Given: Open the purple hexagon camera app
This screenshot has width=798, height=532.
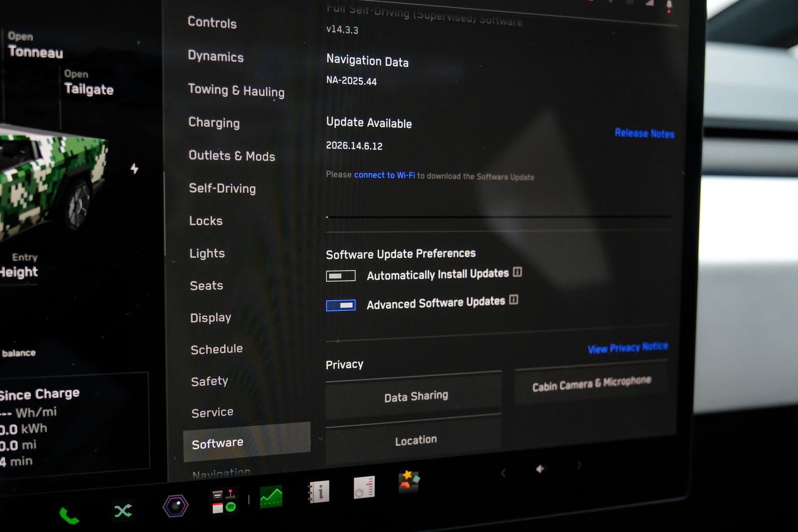Looking at the screenshot, I should click(x=176, y=506).
